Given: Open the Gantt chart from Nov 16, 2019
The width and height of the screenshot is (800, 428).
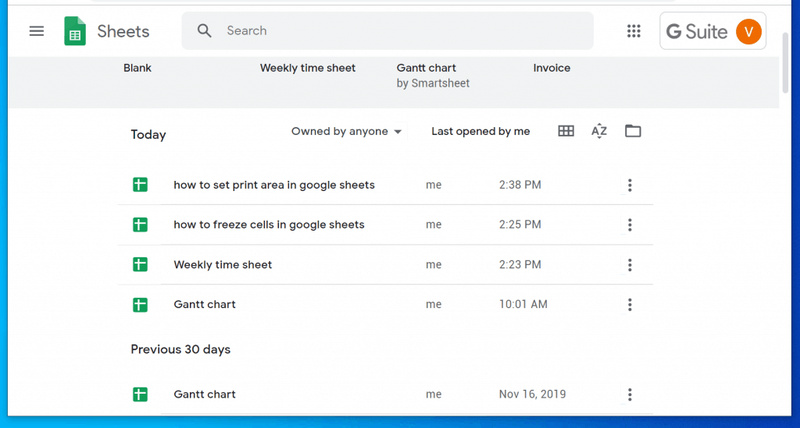Looking at the screenshot, I should [x=205, y=394].
